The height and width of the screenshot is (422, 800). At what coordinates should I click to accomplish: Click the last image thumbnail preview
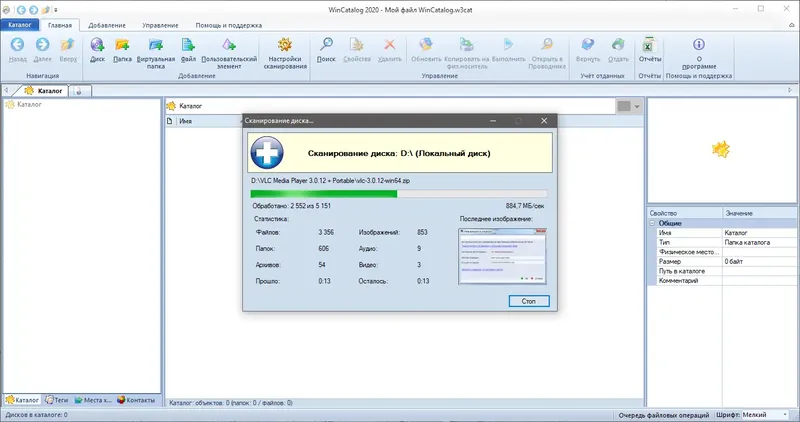tap(503, 256)
